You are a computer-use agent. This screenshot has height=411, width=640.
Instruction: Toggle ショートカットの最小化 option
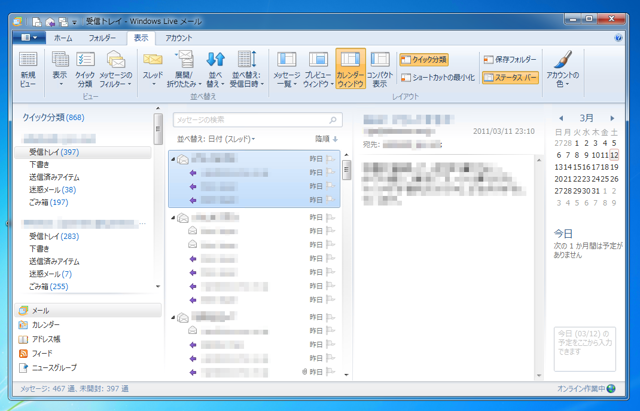click(x=438, y=77)
